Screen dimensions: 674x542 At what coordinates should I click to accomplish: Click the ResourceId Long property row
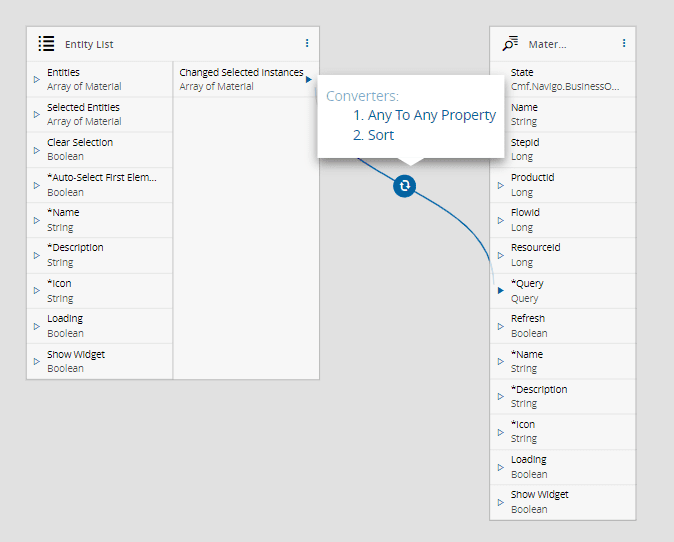[x=562, y=254]
